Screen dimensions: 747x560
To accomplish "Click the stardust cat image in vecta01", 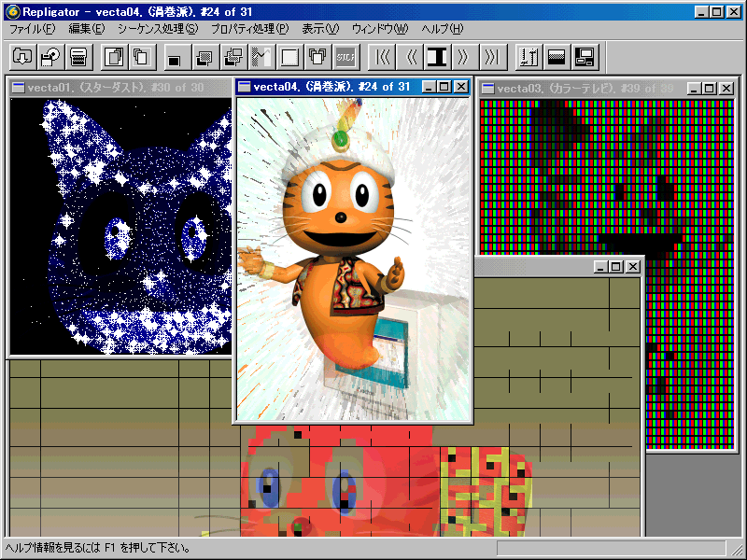I will 121,226.
